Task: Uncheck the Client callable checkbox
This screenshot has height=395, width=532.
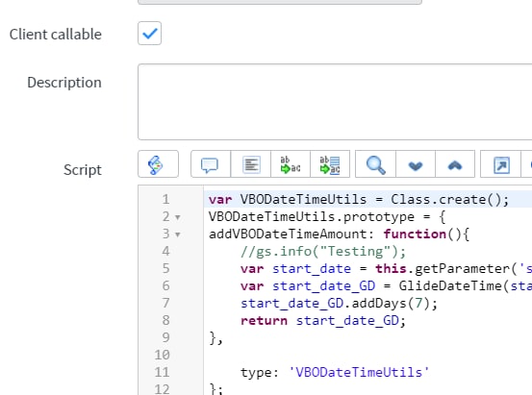Action: [150, 34]
